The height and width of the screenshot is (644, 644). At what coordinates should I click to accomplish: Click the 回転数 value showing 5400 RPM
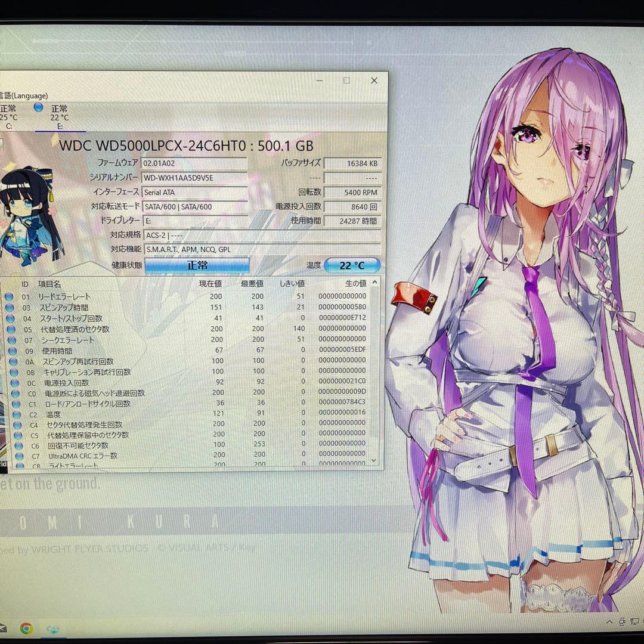[x=352, y=192]
